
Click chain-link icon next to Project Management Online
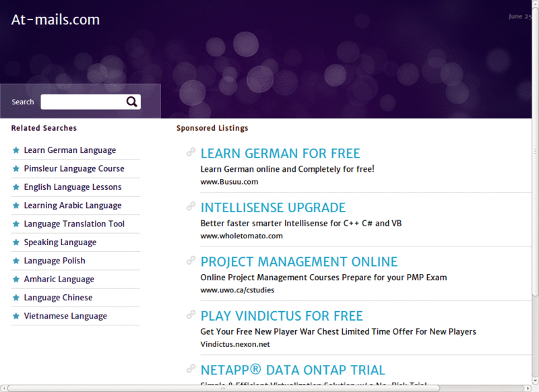tap(191, 261)
